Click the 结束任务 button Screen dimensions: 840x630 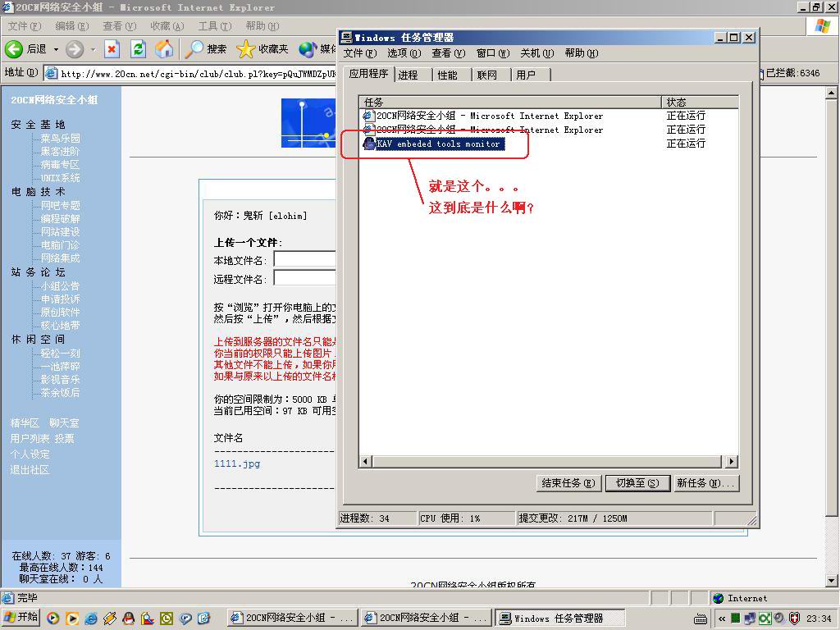[568, 483]
